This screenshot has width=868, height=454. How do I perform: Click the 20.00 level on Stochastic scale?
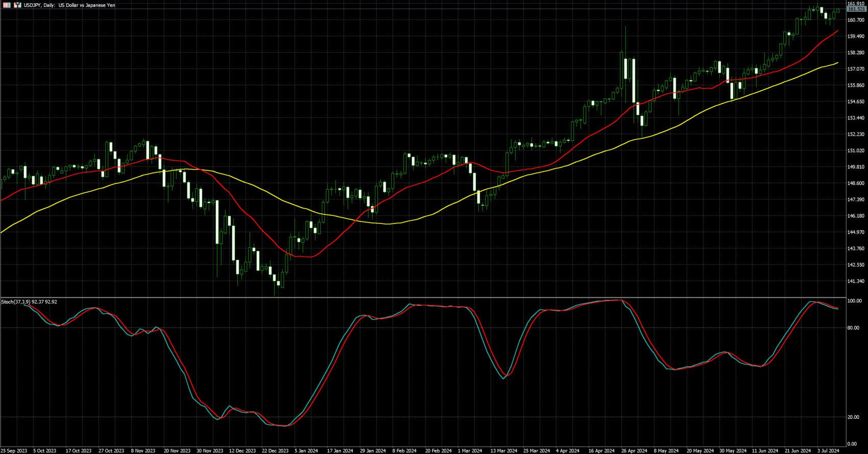(x=853, y=417)
